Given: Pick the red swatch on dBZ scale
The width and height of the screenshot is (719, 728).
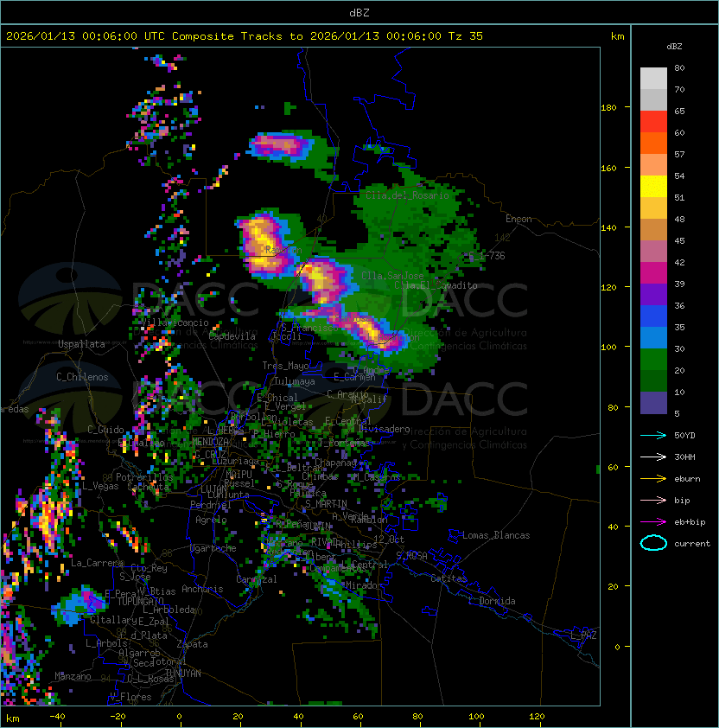Looking at the screenshot, I should pos(653,122).
